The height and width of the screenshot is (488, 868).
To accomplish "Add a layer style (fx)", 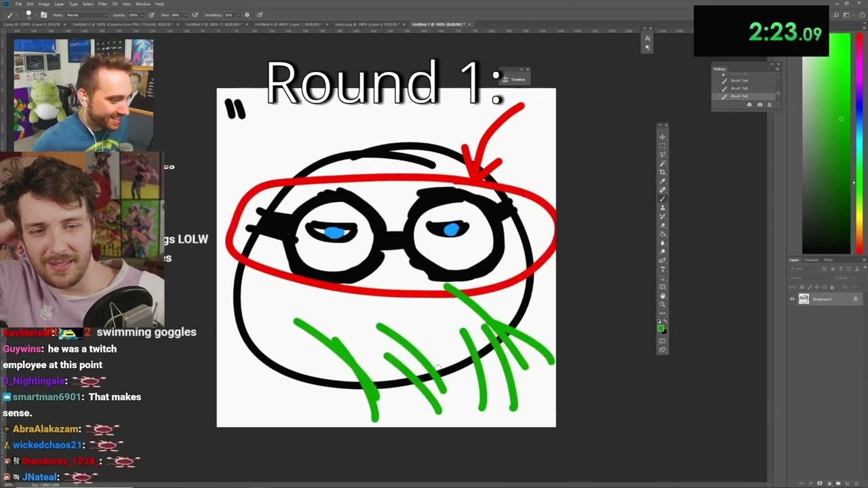I will point(811,483).
